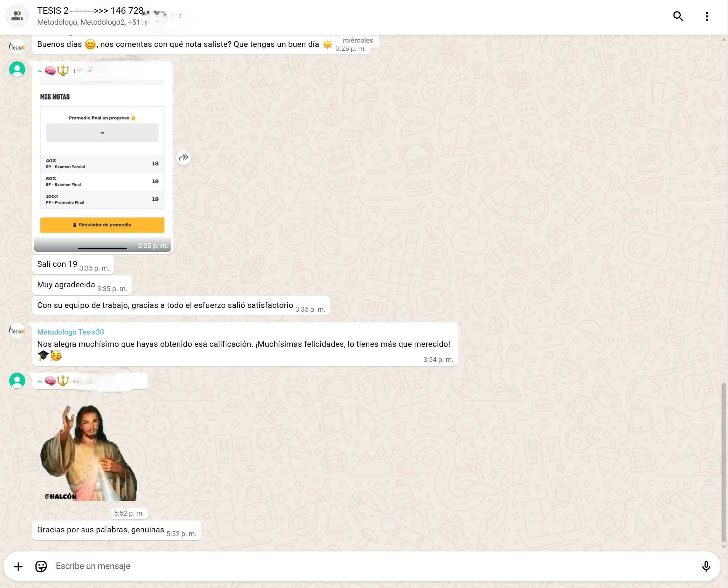Open the Tesis30 avatar beside 'Buenos días'
The image size is (728, 588).
click(x=17, y=46)
